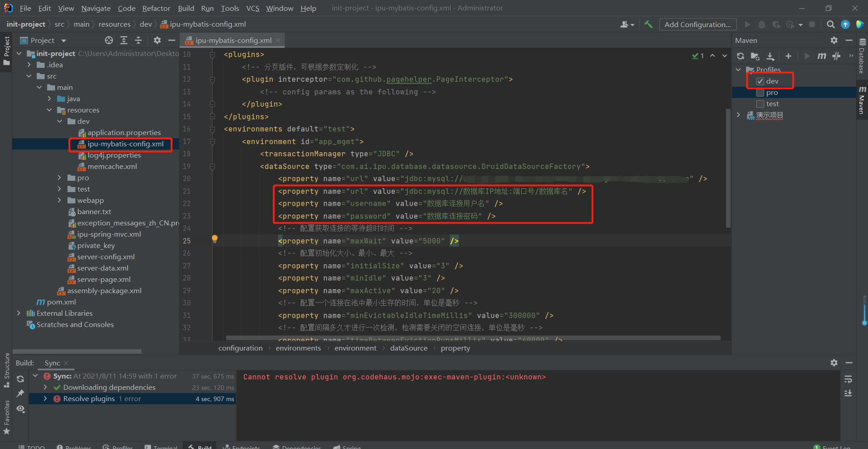Click Download Sources and Documentation in Maven

pos(770,56)
